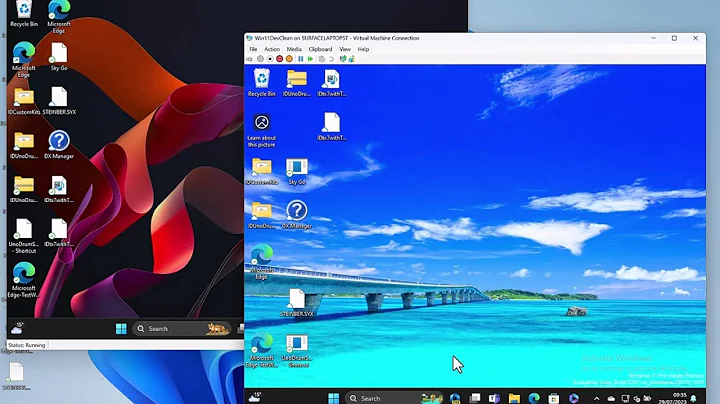Viewport: 720px width, 404px height.
Task: Click Status: Running text in left window
Action: [x=27, y=345]
